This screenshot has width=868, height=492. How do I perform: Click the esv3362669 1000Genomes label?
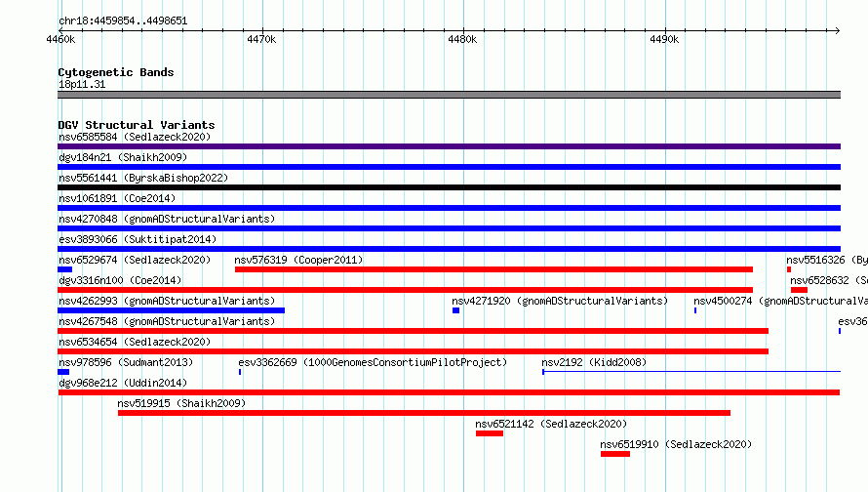coord(373,362)
